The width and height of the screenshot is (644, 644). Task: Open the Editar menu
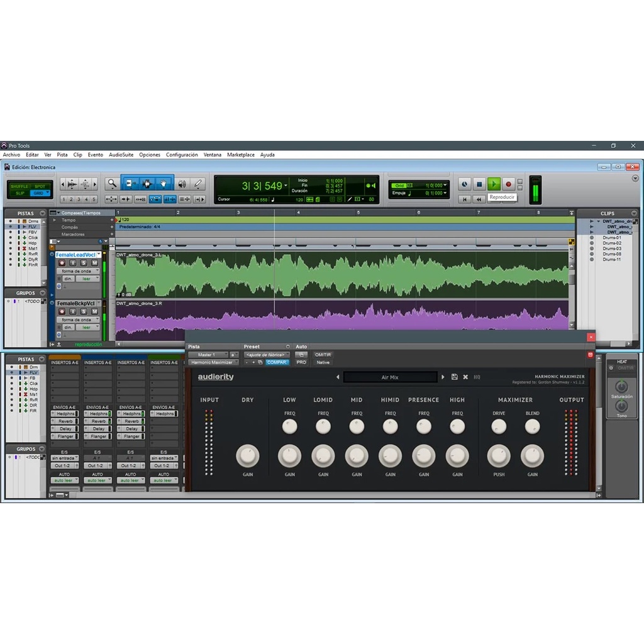(x=32, y=155)
